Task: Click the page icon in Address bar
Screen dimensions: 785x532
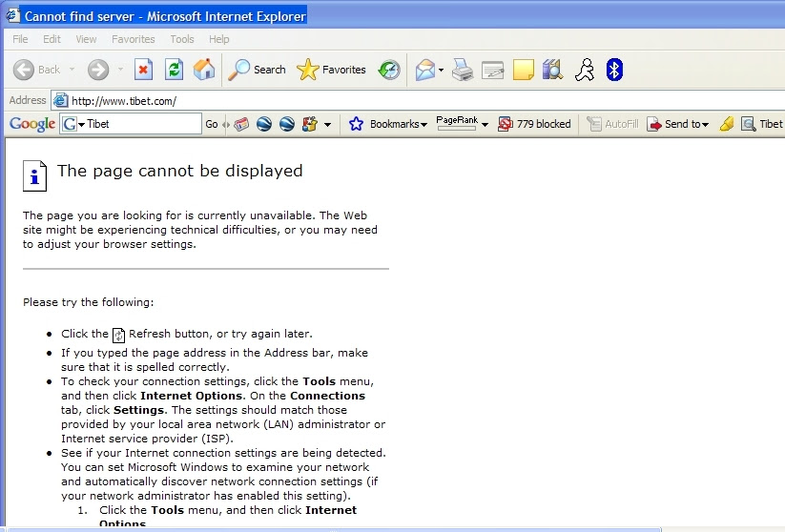Action: 61,101
